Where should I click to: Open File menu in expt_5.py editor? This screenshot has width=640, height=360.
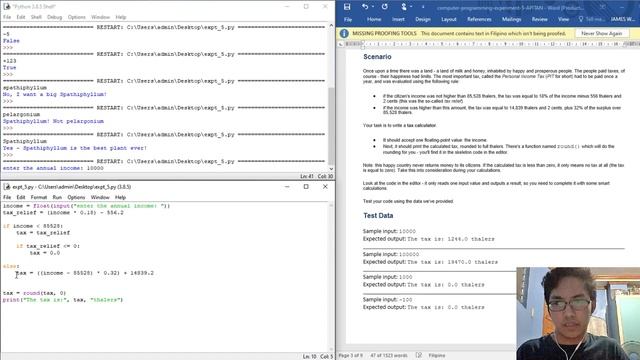pos(7,197)
